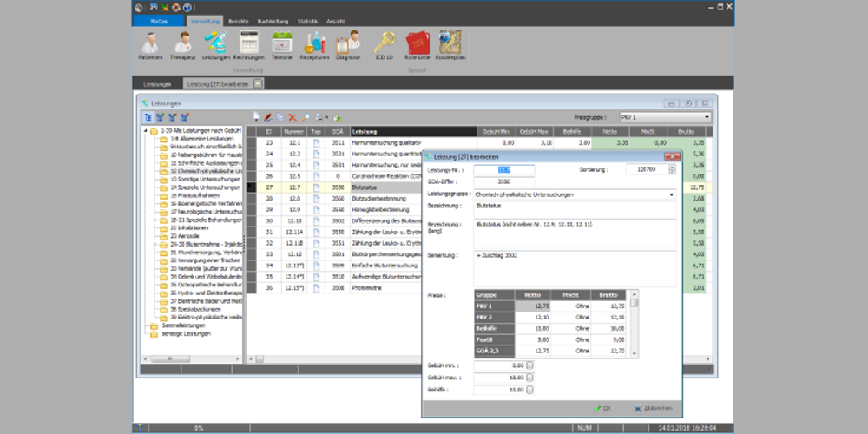Click the button beside GebüH max. value
This screenshot has width=868, height=434.
[529, 378]
